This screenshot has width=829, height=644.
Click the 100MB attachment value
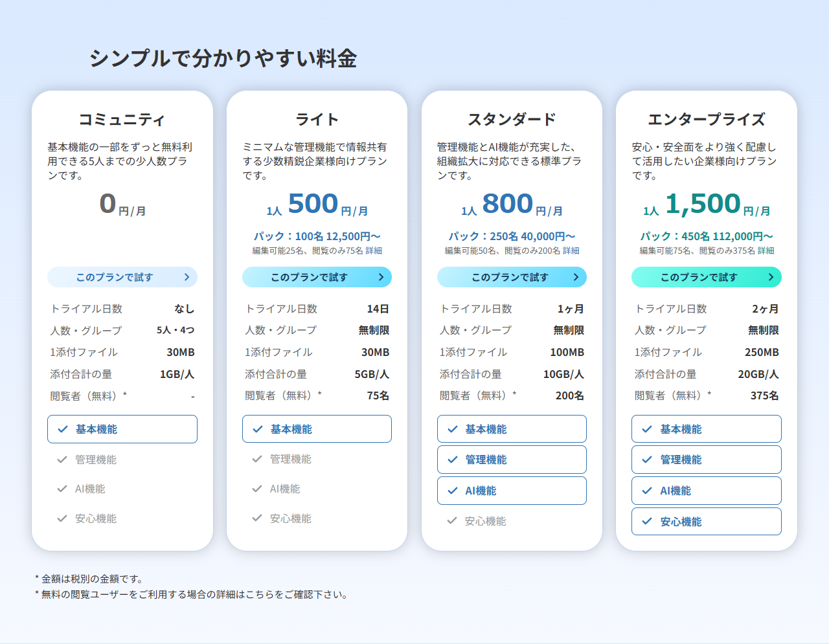[567, 352]
